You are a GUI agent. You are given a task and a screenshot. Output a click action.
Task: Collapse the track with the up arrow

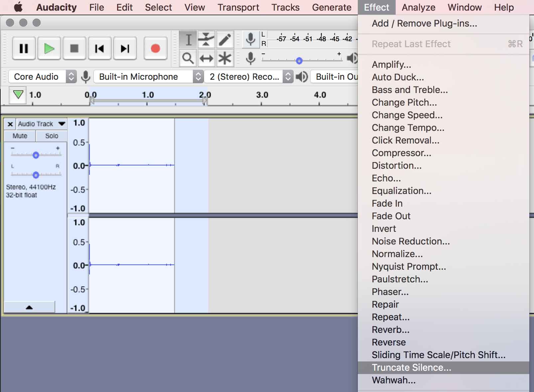tap(29, 307)
